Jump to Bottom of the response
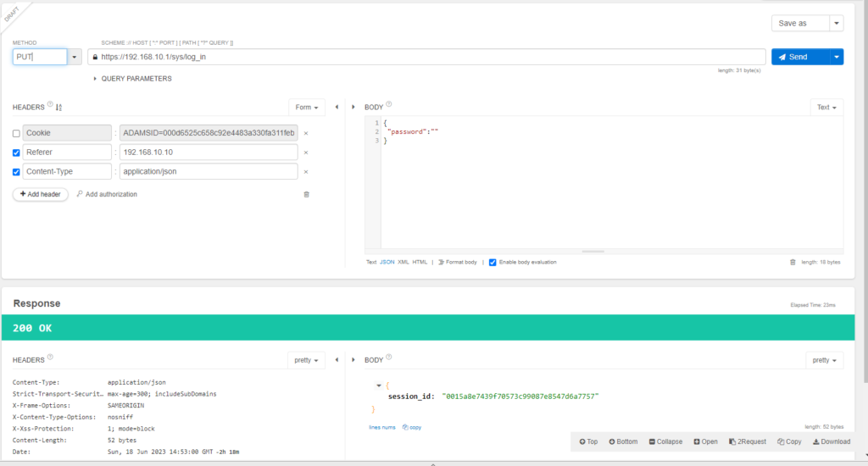Viewport: 868px width, 466px height. [x=623, y=441]
